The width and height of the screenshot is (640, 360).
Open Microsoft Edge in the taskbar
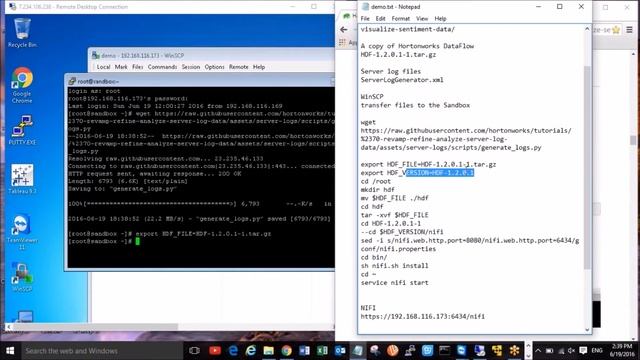[233, 351]
